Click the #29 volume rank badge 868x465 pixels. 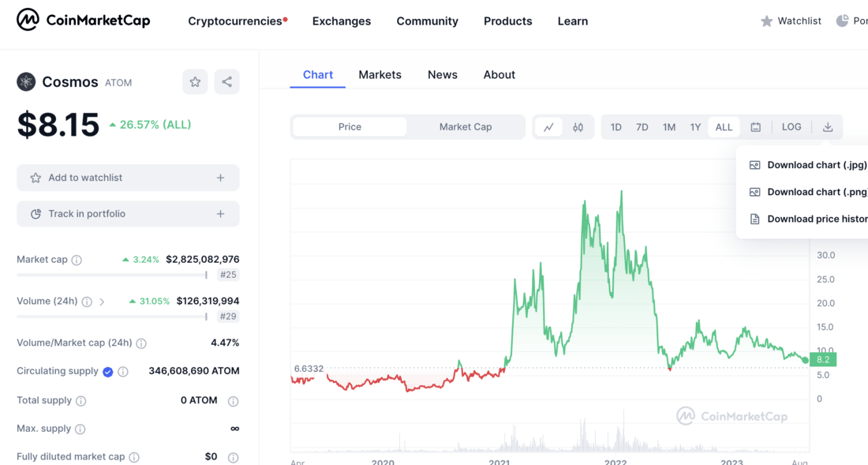coord(228,317)
